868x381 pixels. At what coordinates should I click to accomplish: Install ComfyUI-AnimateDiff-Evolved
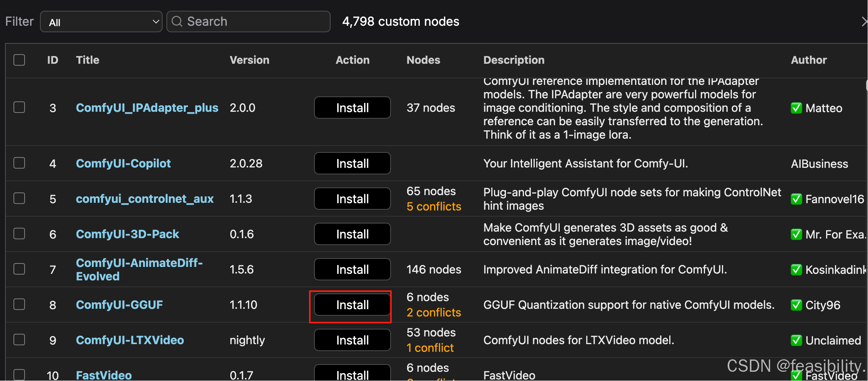353,269
